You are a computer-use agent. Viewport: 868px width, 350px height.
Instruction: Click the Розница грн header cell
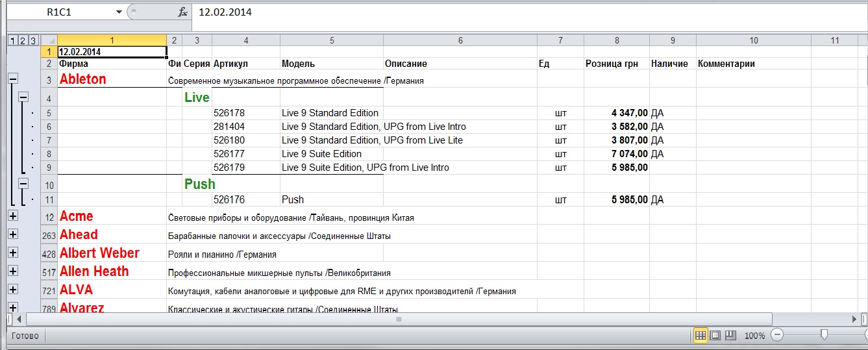pos(617,64)
